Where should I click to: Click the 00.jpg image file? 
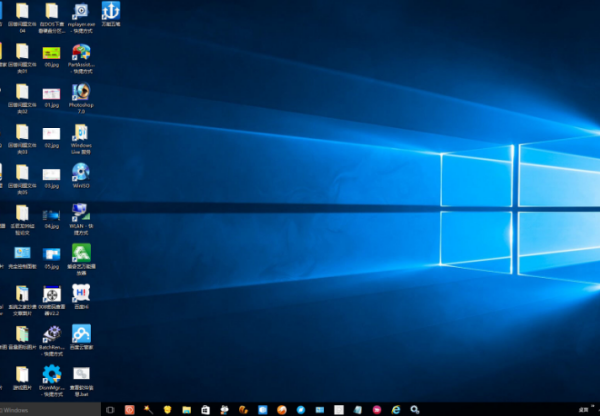point(51,52)
